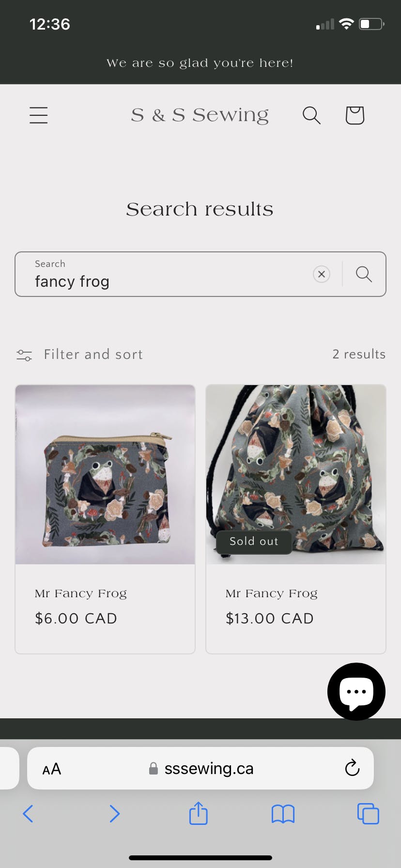Open the chat support bubble
This screenshot has width=401, height=868.
click(356, 691)
